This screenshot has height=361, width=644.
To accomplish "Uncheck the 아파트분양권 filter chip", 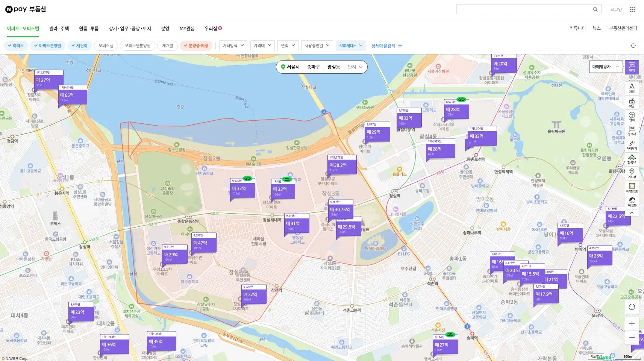I will 47,46.
